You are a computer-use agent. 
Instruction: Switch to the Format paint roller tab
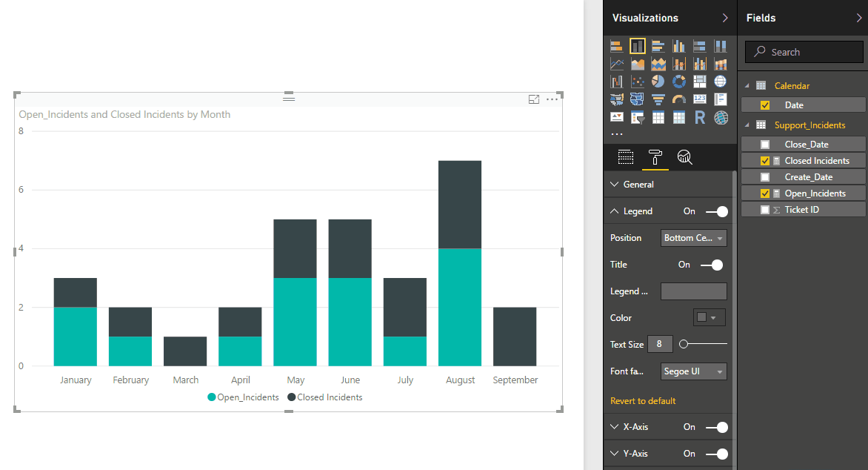(x=655, y=157)
